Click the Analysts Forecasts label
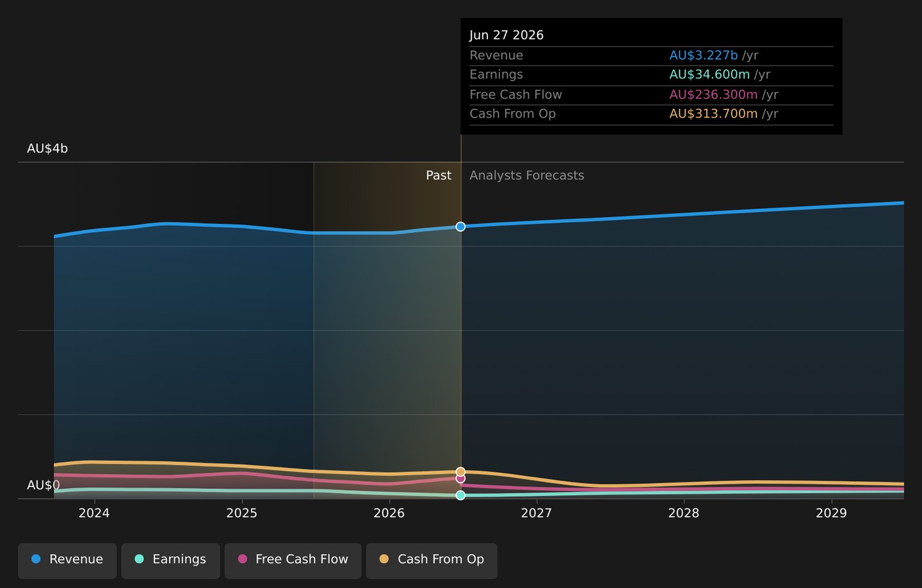 [527, 175]
